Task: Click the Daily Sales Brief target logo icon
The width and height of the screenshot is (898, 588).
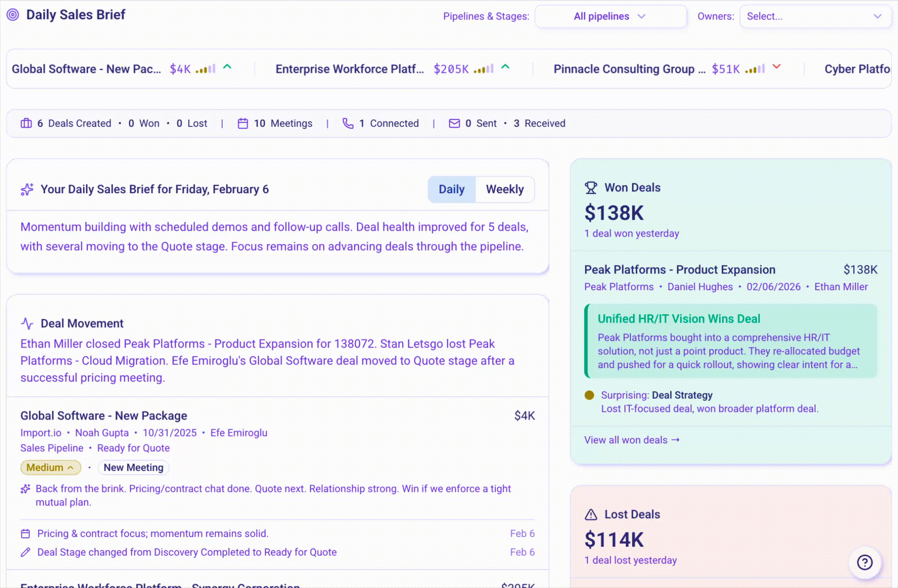Action: point(13,14)
